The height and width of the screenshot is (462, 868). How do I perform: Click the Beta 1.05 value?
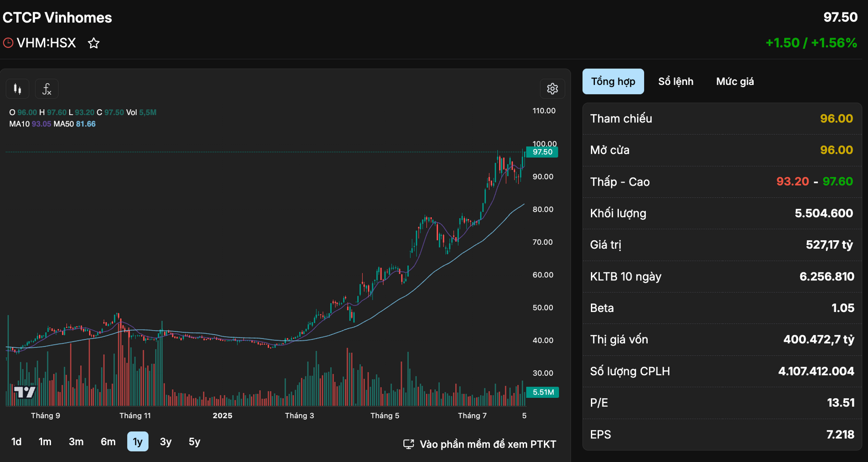[843, 308]
